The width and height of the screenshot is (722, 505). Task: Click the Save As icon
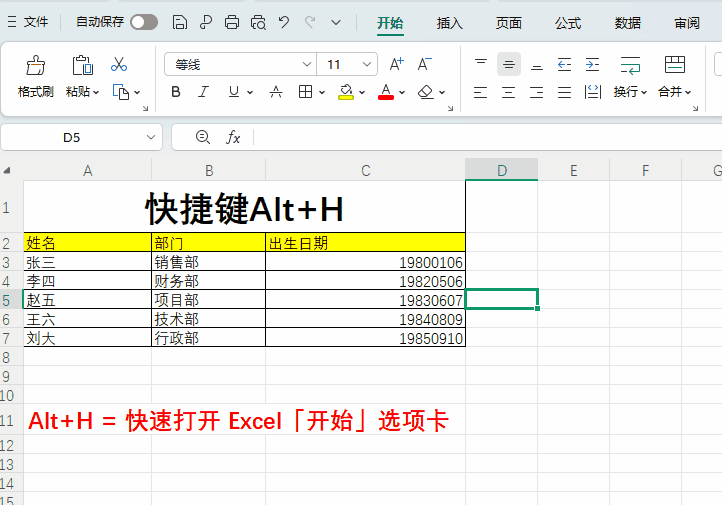pyautogui.click(x=206, y=22)
